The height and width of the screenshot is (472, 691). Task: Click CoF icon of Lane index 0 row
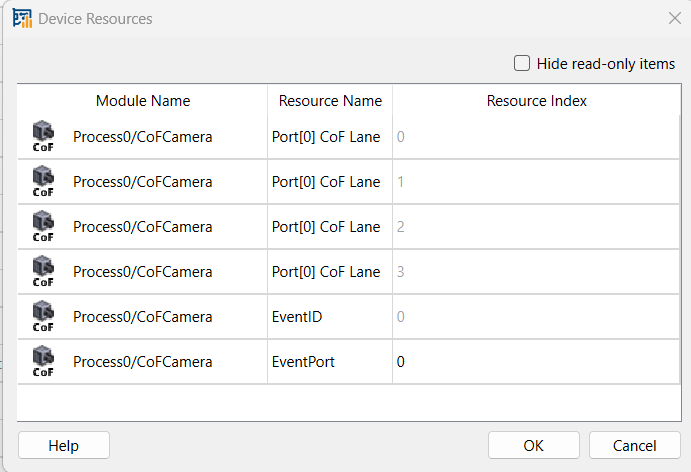43,137
